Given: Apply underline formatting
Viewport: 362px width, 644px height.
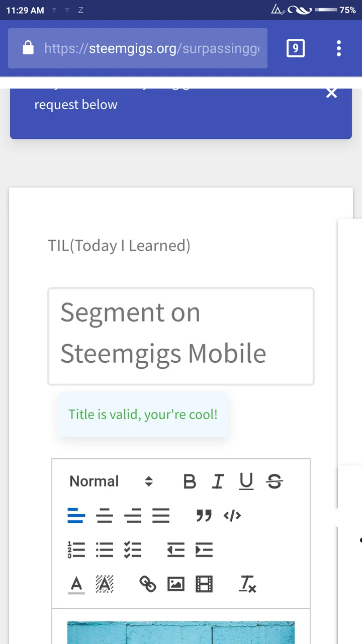Looking at the screenshot, I should tap(246, 481).
